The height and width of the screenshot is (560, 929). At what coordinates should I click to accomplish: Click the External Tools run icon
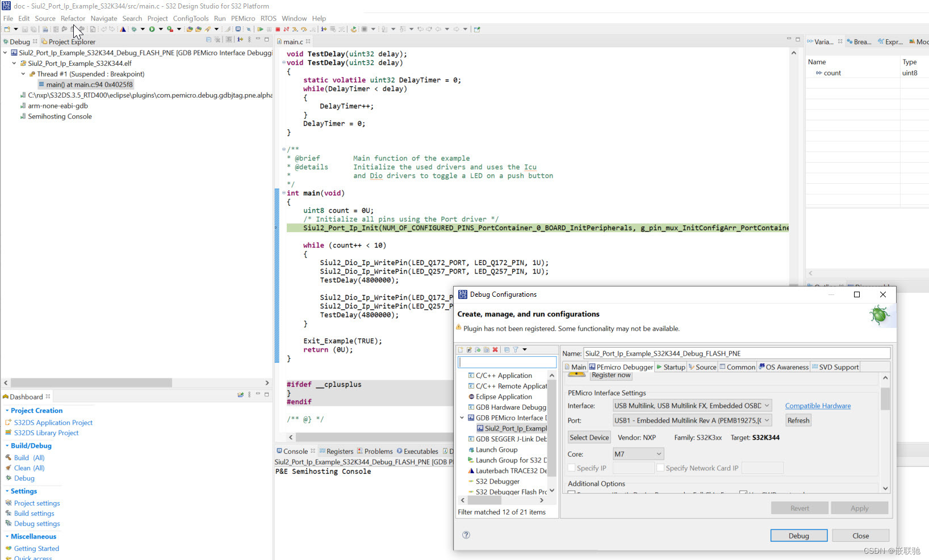[x=170, y=29]
